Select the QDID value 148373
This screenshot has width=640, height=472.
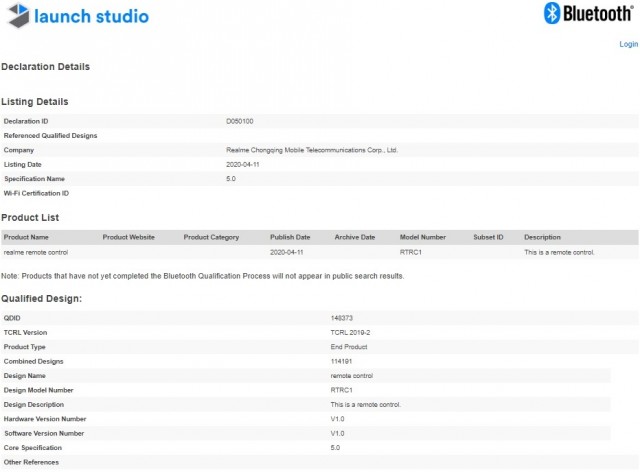click(342, 318)
